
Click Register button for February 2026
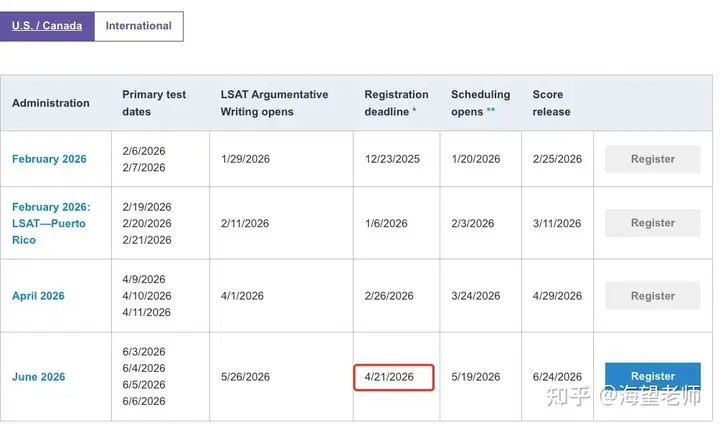[x=652, y=159]
